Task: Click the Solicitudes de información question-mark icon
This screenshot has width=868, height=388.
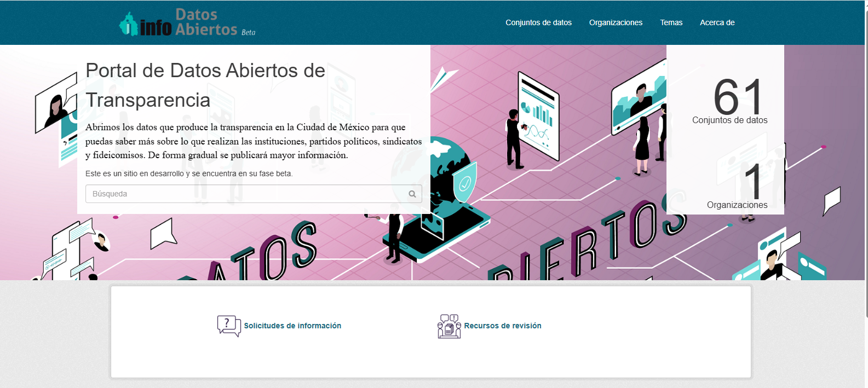Action: click(228, 326)
